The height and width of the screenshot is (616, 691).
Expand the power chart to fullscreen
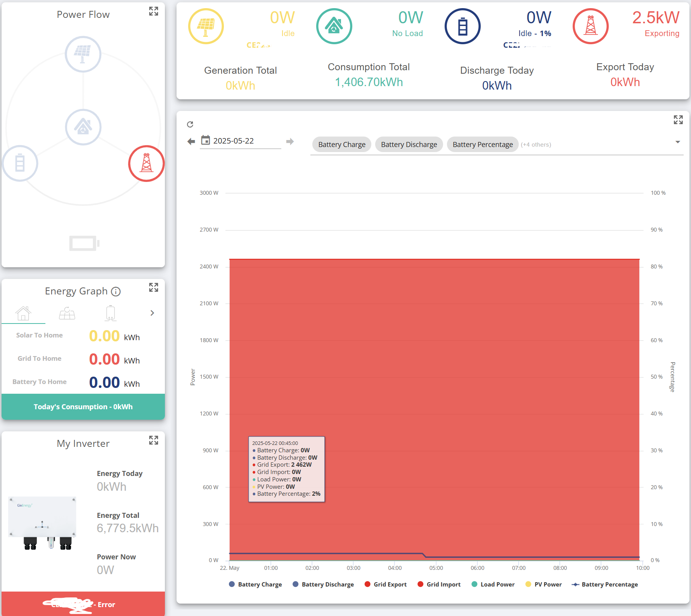tap(678, 120)
